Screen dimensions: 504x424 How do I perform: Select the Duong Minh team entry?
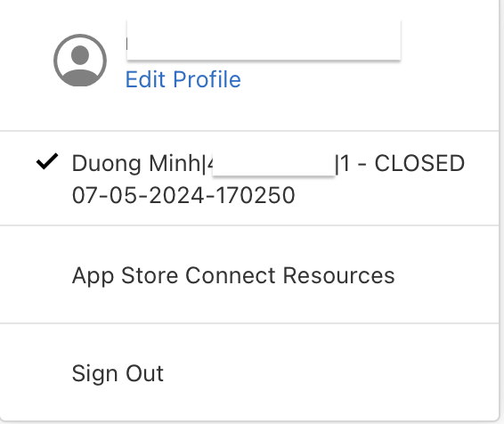pyautogui.click(x=249, y=178)
